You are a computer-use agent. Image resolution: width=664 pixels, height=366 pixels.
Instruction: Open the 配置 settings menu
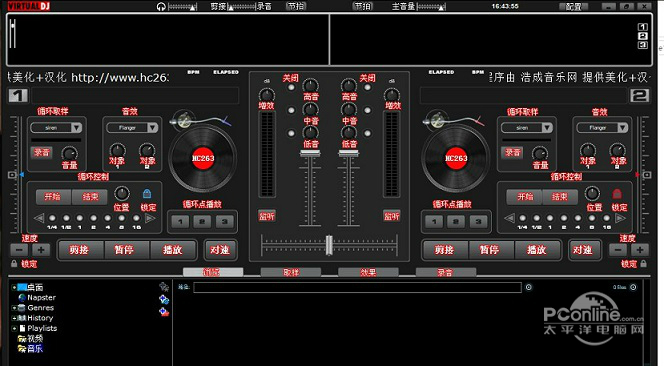[x=573, y=6]
